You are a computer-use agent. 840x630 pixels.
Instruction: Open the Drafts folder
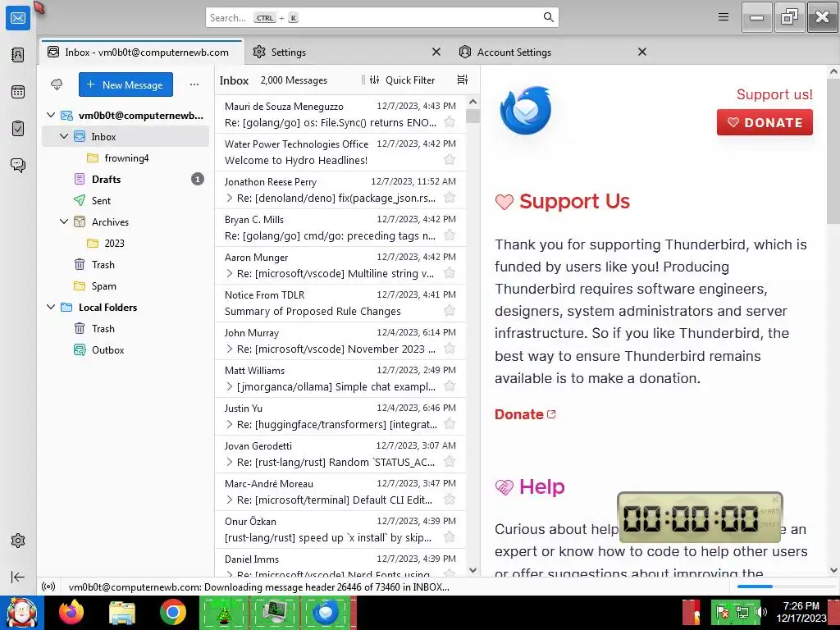[126, 180]
